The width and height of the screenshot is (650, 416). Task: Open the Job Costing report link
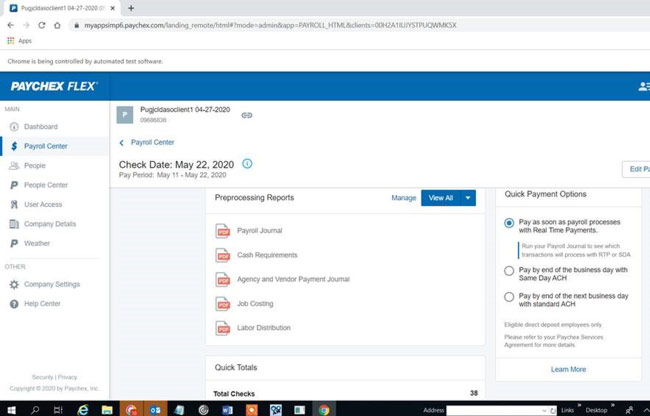pos(255,304)
